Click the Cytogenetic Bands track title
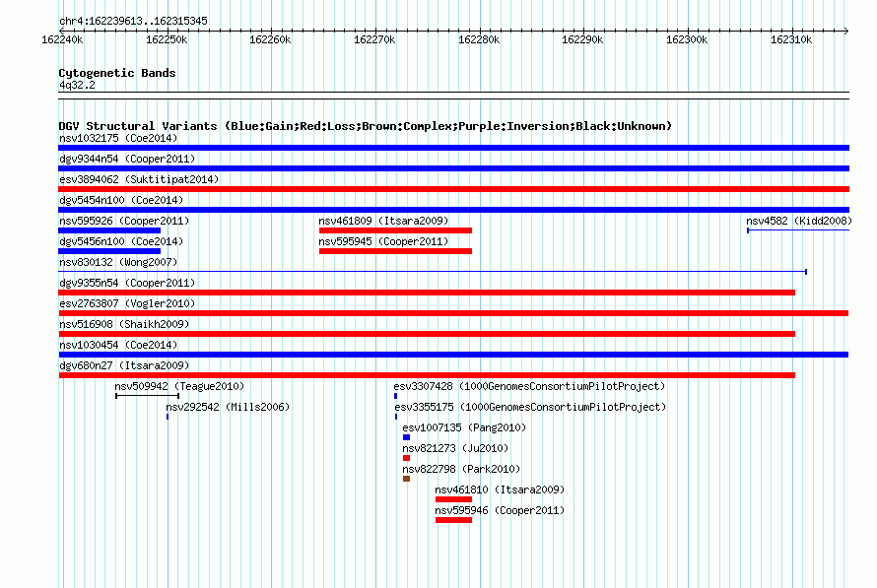Image resolution: width=877 pixels, height=588 pixels. pos(117,73)
